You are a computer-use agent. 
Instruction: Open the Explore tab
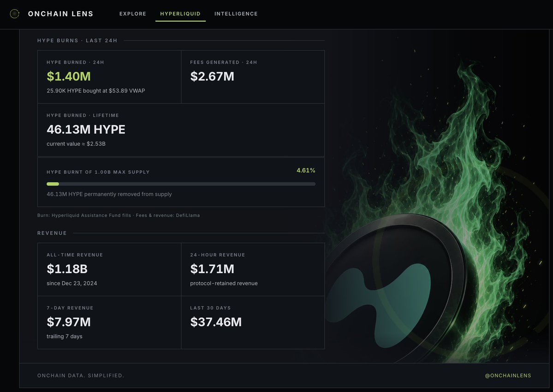pyautogui.click(x=133, y=14)
